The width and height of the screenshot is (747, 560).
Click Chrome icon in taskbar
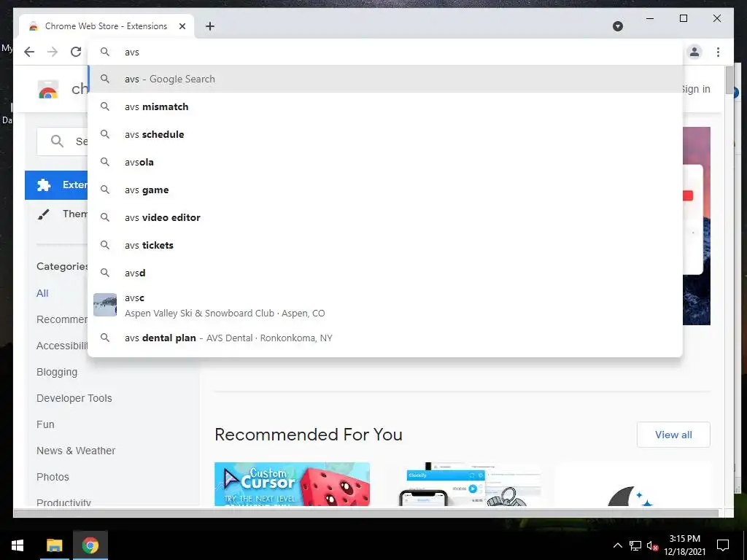[90, 545]
